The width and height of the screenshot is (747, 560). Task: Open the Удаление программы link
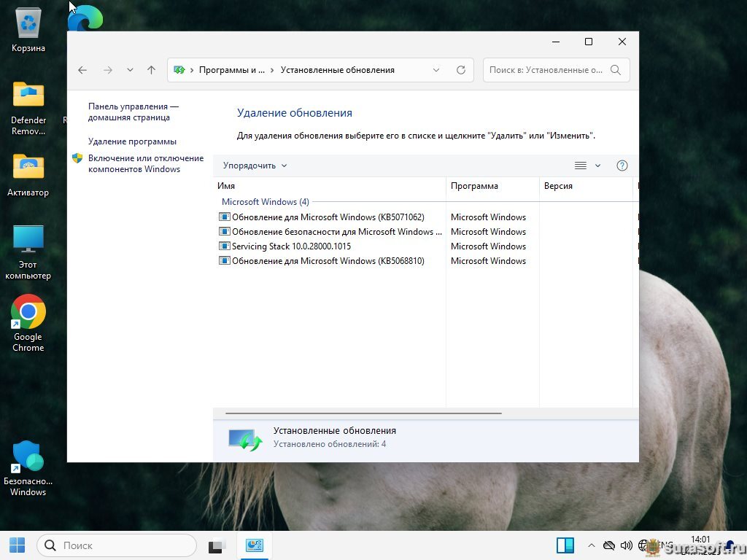tap(132, 141)
